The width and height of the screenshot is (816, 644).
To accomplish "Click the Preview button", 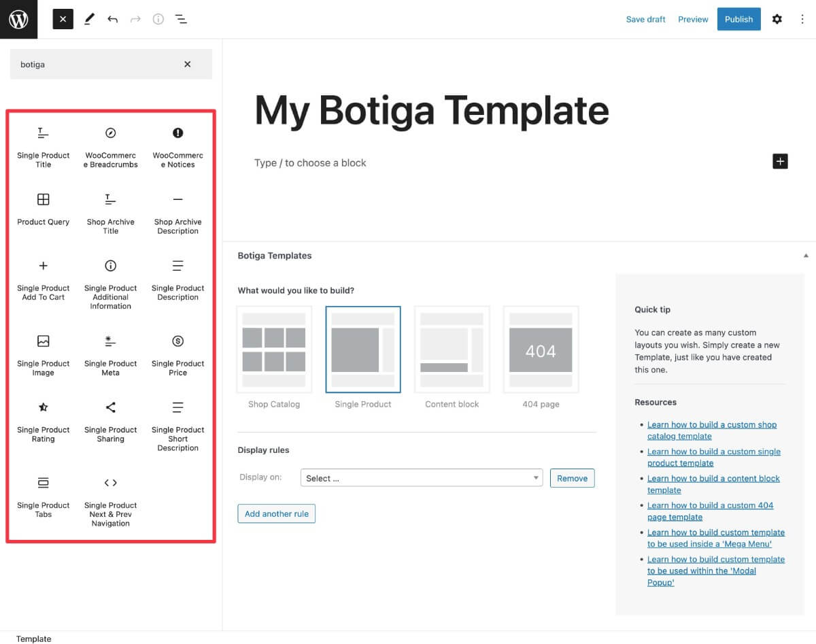I will [693, 19].
